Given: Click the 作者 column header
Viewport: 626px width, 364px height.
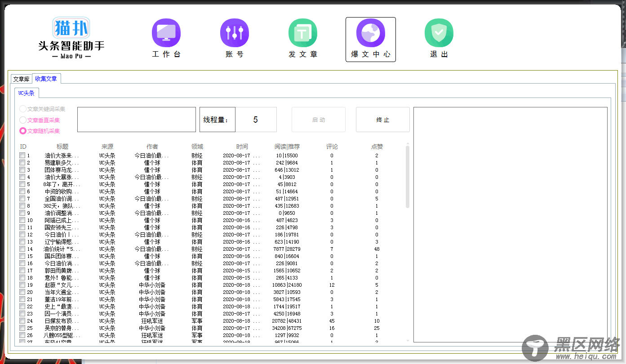Looking at the screenshot, I should 152,146.
